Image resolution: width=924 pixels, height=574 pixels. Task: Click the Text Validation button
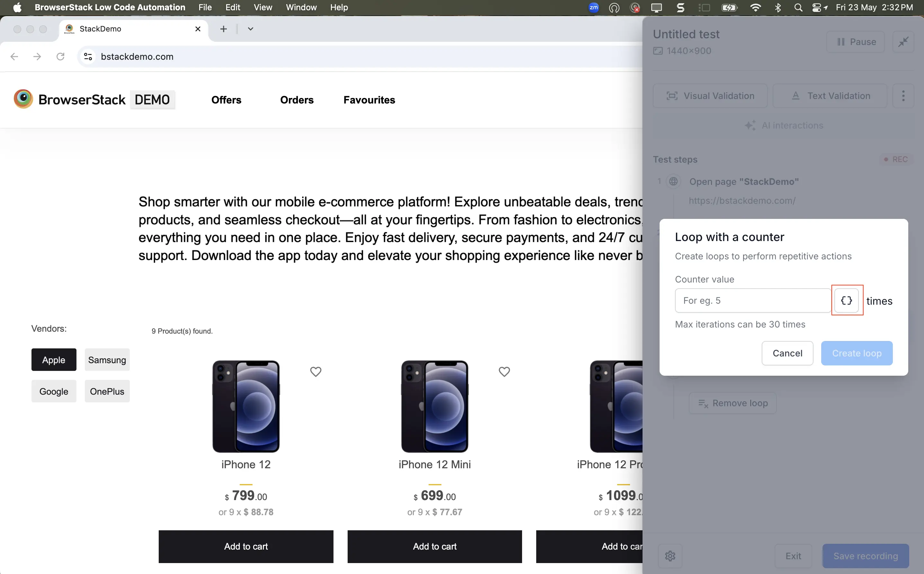pyautogui.click(x=830, y=96)
